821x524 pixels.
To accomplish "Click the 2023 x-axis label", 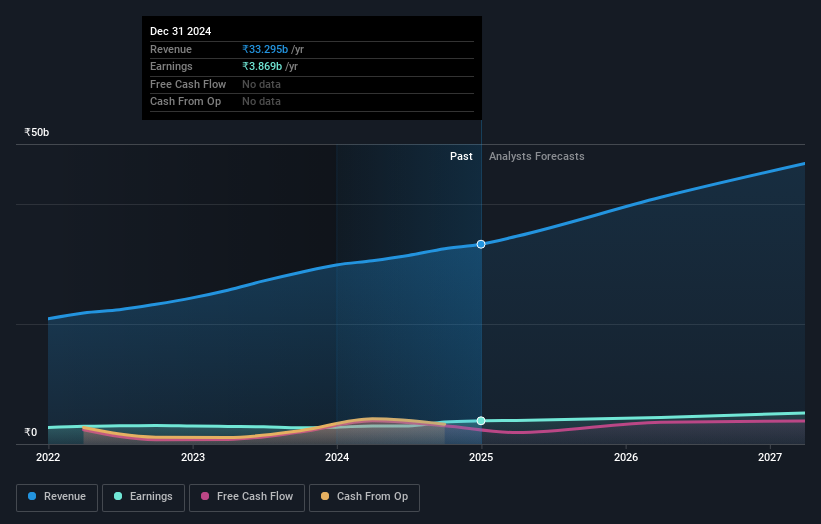I will [193, 457].
